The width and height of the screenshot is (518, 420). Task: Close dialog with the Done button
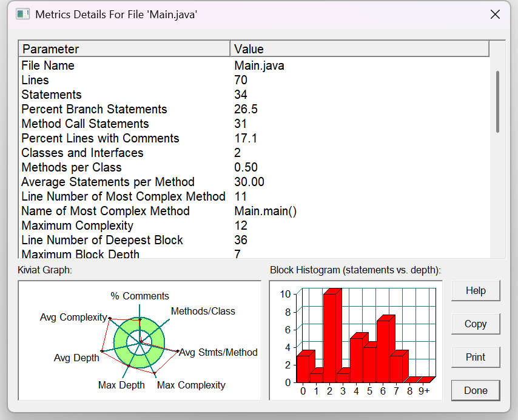(x=476, y=391)
